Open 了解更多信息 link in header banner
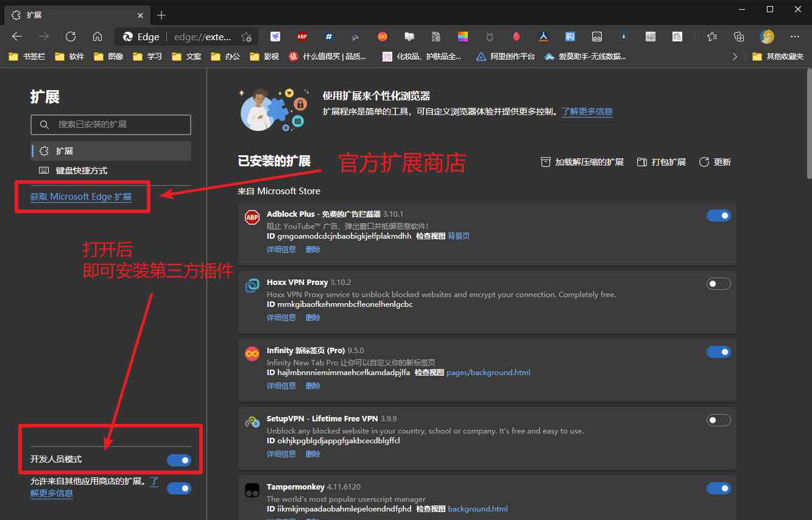Screen dimensions: 812x520 point(587,111)
